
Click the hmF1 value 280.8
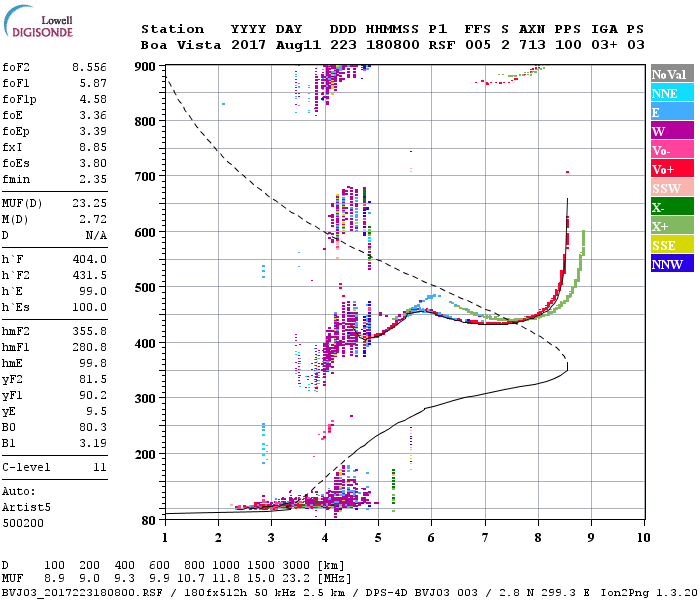tap(89, 347)
